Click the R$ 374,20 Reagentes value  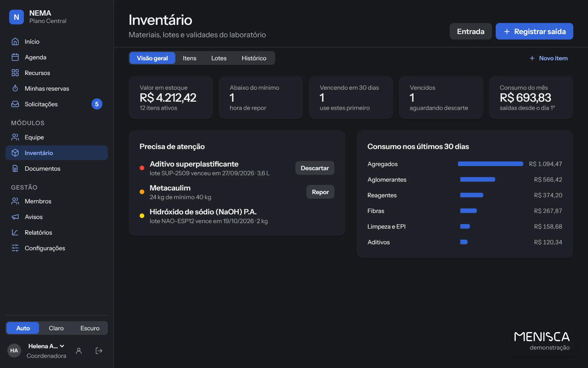[x=548, y=195]
